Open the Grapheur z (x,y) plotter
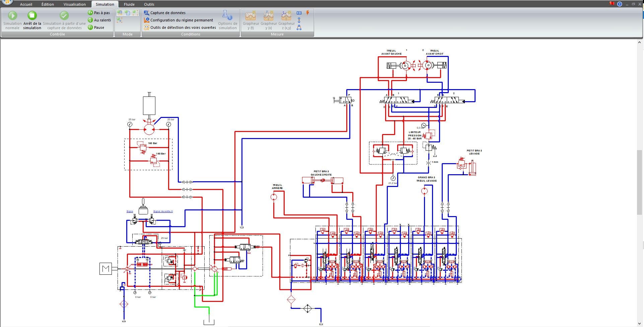Screen dimensions: 644x327 pos(286,20)
